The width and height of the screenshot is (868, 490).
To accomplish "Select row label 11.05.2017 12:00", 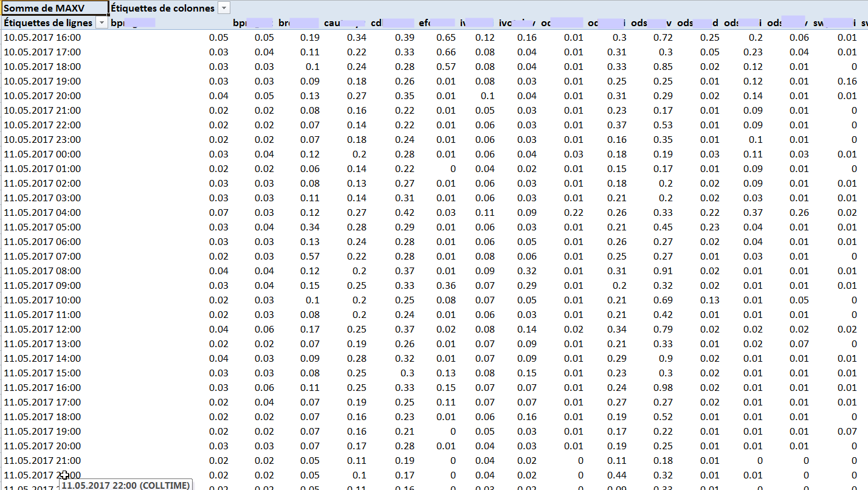I will [x=43, y=330].
